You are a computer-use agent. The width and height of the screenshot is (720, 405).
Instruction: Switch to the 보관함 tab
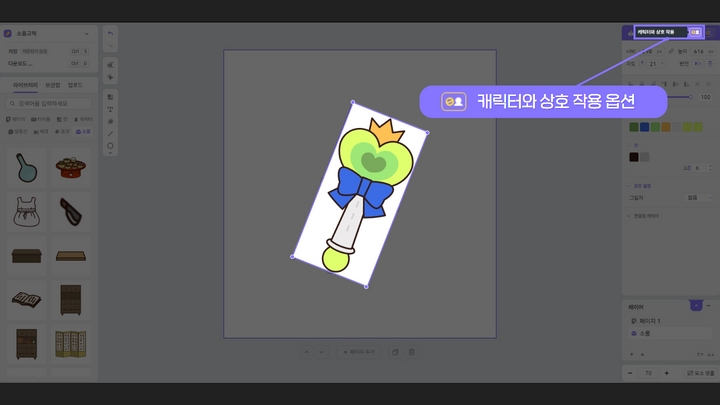[x=53, y=85]
